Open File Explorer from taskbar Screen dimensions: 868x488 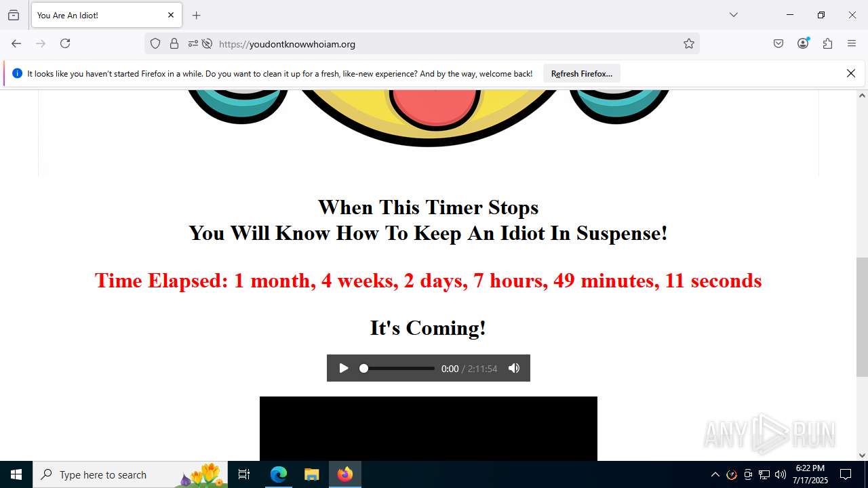311,474
